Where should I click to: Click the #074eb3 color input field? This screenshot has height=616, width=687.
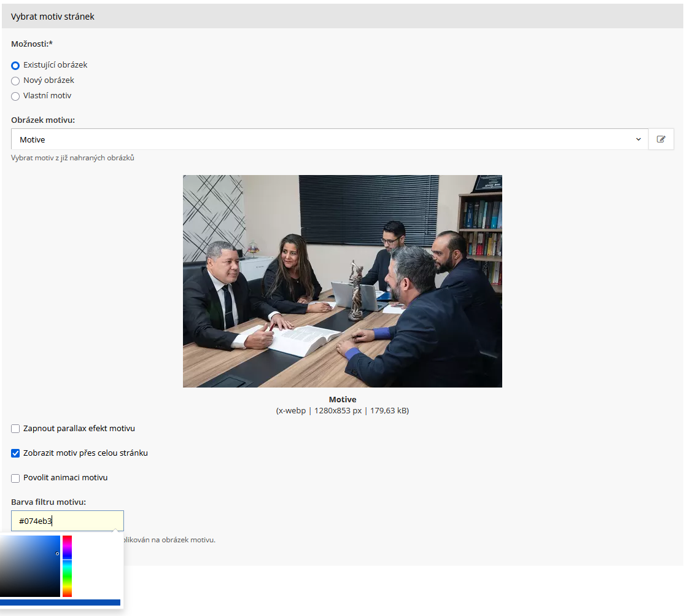tap(68, 521)
